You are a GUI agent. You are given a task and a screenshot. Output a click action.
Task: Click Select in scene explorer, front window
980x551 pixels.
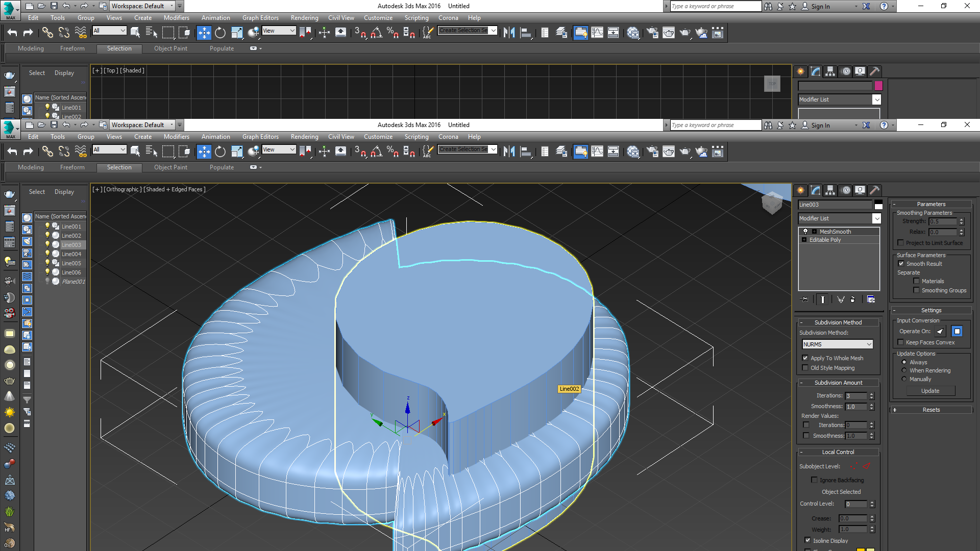pyautogui.click(x=37, y=192)
